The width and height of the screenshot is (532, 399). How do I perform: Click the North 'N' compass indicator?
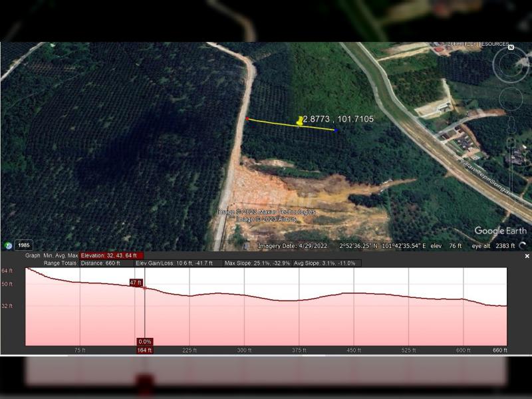[511, 48]
